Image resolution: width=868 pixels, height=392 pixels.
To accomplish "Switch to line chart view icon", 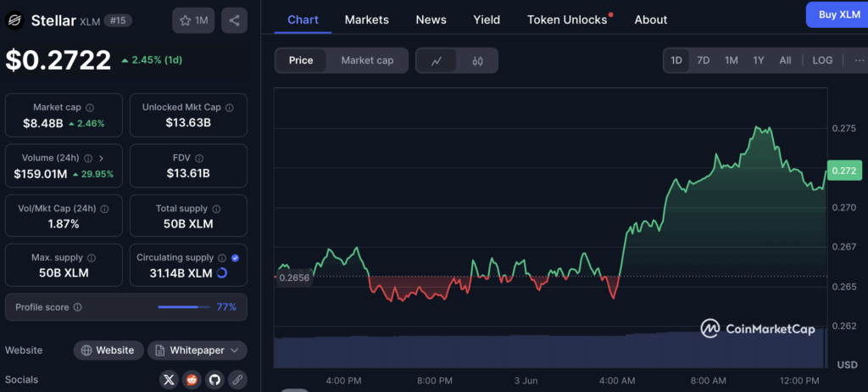I will click(437, 60).
